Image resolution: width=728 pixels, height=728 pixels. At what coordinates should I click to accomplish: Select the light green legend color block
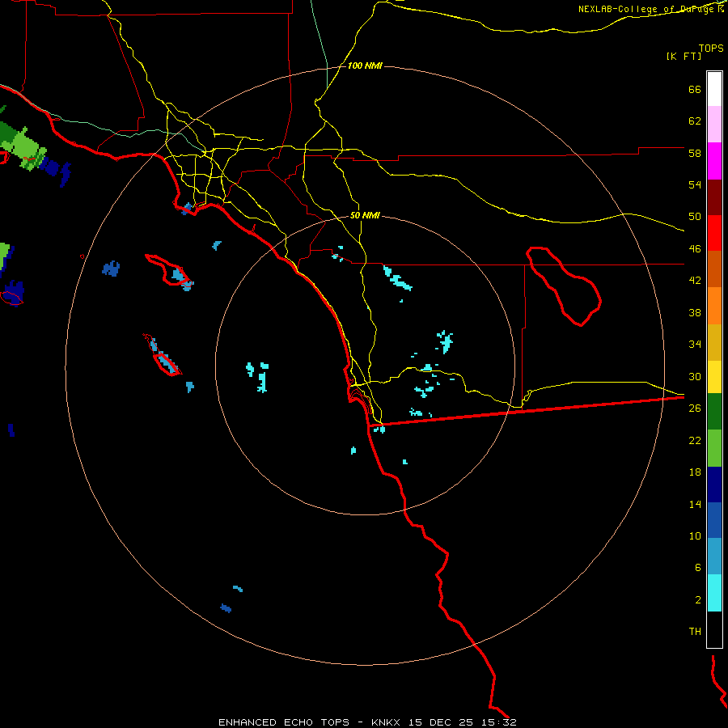pos(714,448)
